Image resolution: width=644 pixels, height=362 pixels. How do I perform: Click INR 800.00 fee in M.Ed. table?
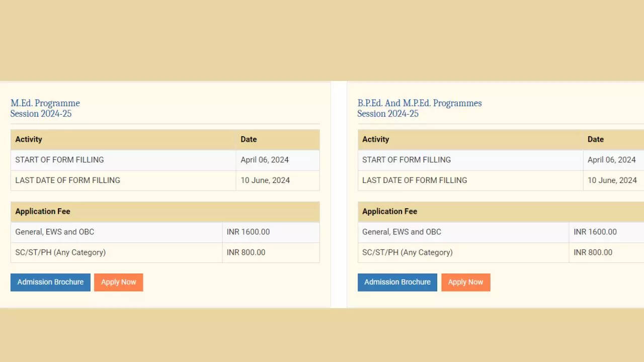tap(246, 252)
